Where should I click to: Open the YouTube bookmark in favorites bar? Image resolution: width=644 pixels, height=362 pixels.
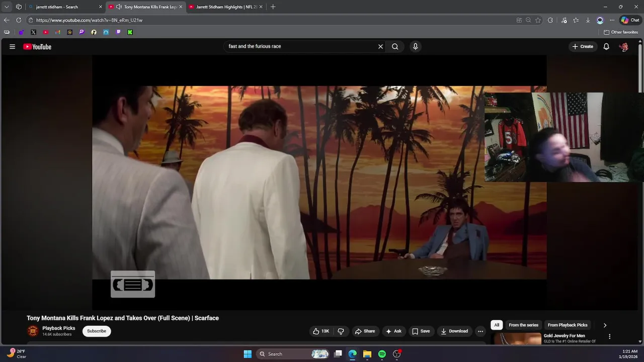(x=45, y=32)
